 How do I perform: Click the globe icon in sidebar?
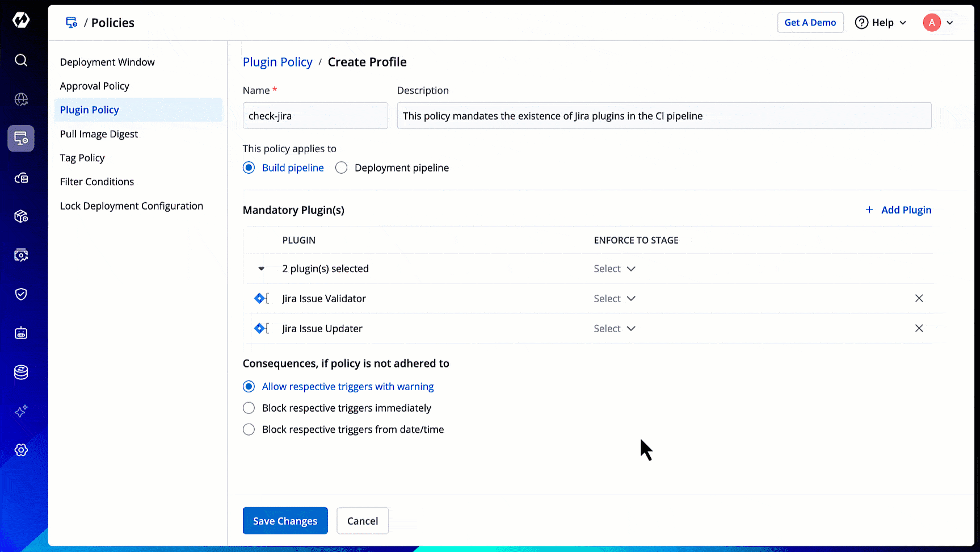coord(21,99)
